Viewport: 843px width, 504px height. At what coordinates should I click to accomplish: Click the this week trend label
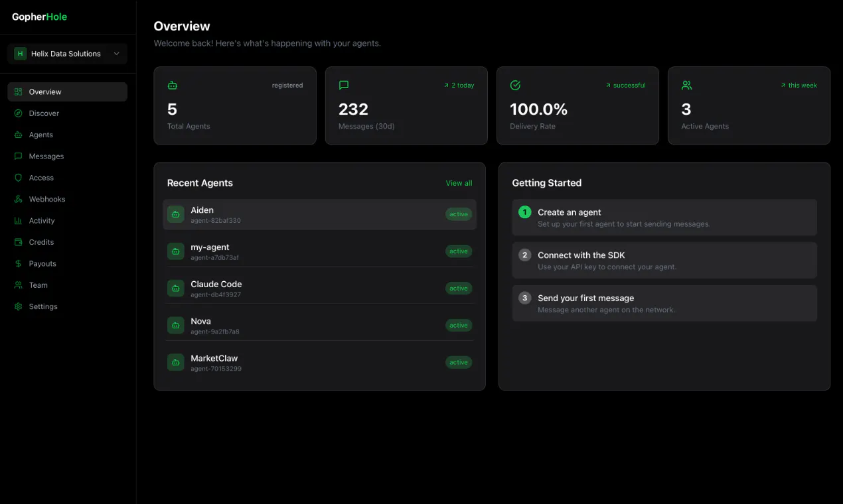(799, 86)
